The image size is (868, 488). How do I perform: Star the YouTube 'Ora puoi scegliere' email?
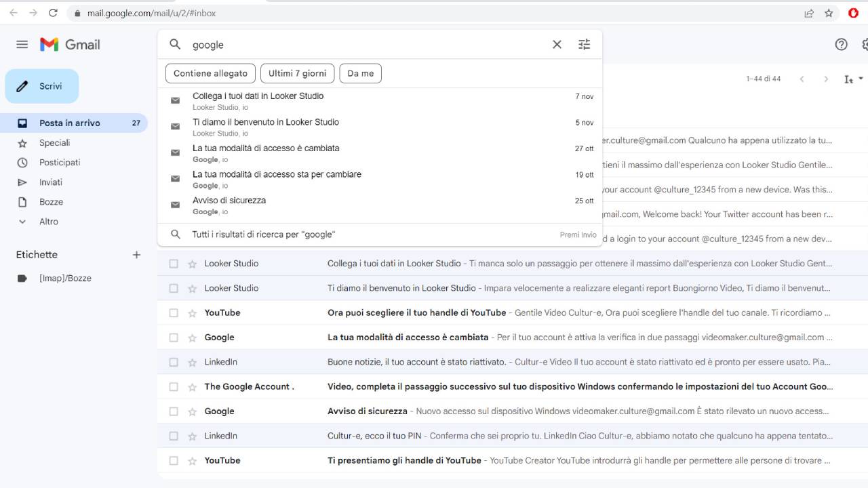coord(192,313)
